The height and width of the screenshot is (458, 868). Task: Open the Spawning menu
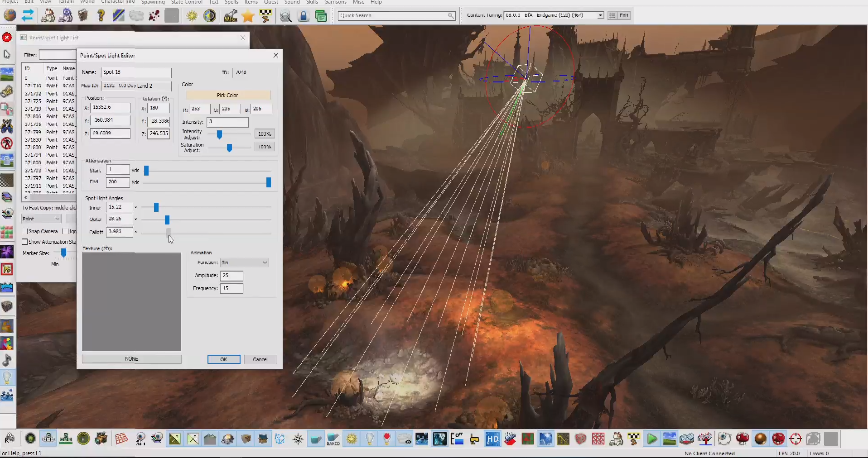[153, 2]
